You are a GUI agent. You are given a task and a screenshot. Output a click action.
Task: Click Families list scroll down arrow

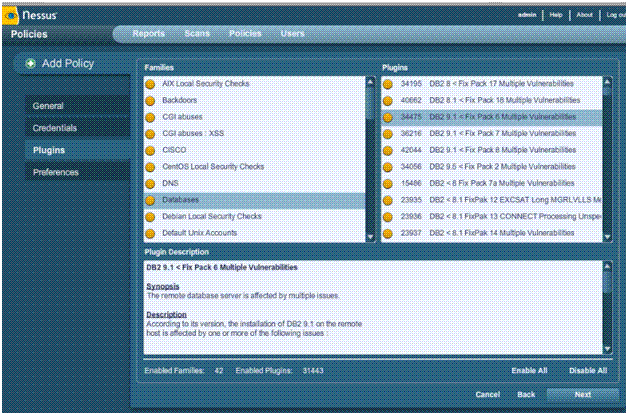coord(370,237)
